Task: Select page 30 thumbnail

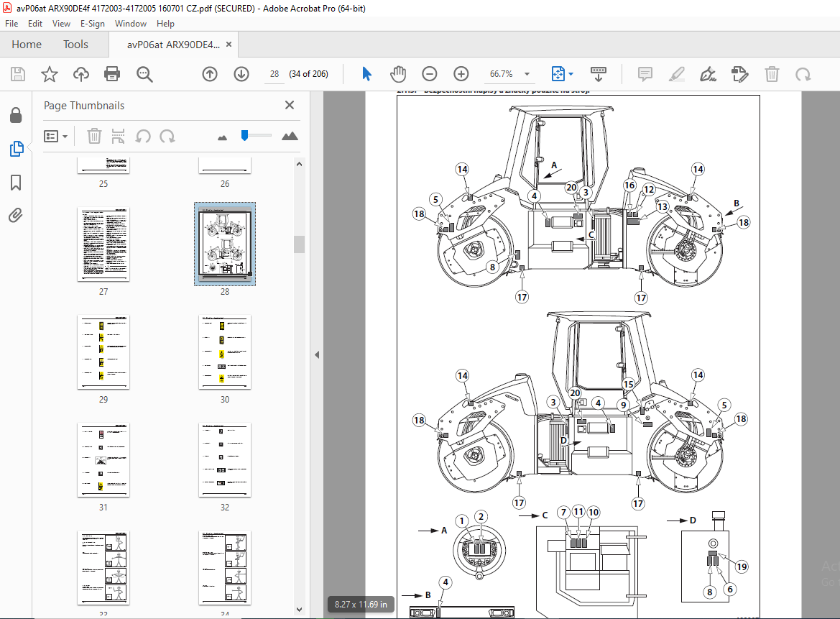Action: coord(225,352)
